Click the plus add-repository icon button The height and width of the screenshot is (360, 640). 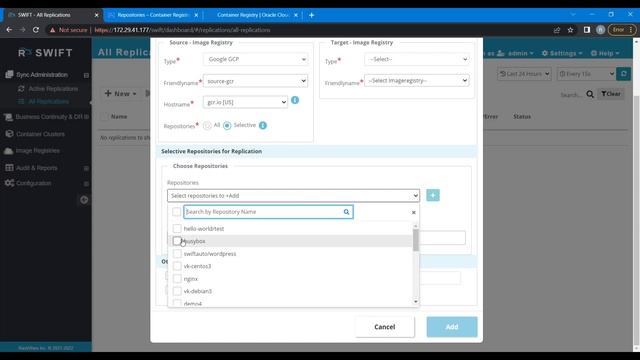(x=433, y=195)
